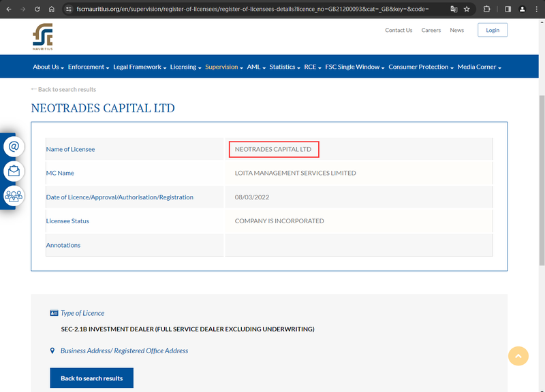Click the browser forward arrow

(x=23, y=9)
